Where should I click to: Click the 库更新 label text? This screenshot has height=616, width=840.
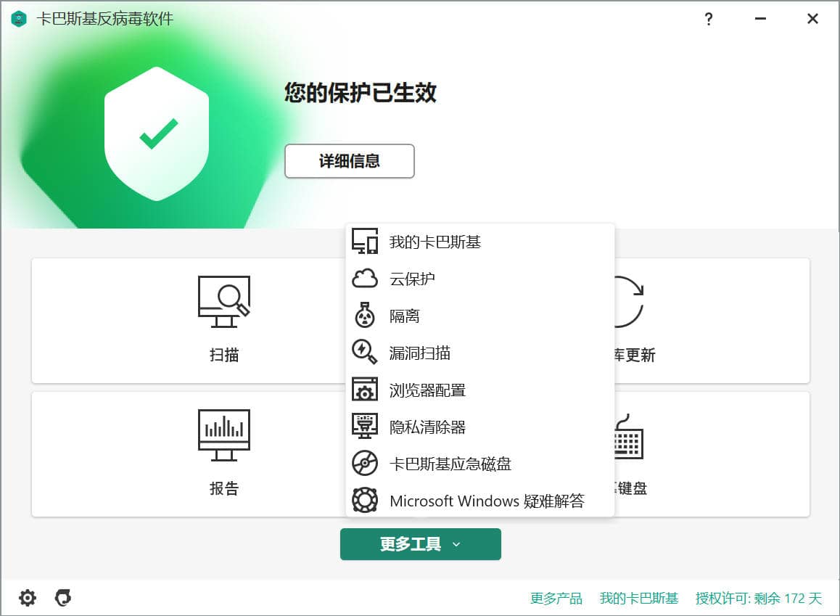click(634, 355)
